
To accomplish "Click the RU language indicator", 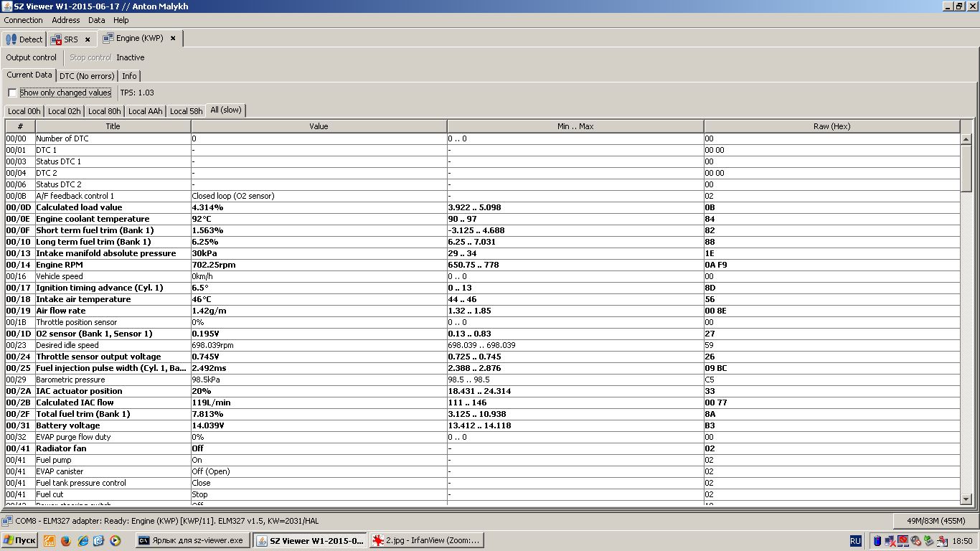I will pyautogui.click(x=856, y=540).
